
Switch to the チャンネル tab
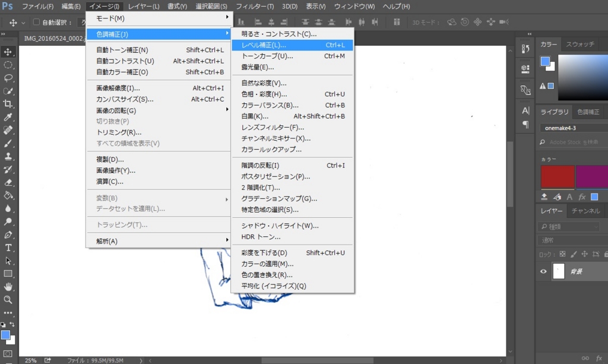tap(585, 211)
